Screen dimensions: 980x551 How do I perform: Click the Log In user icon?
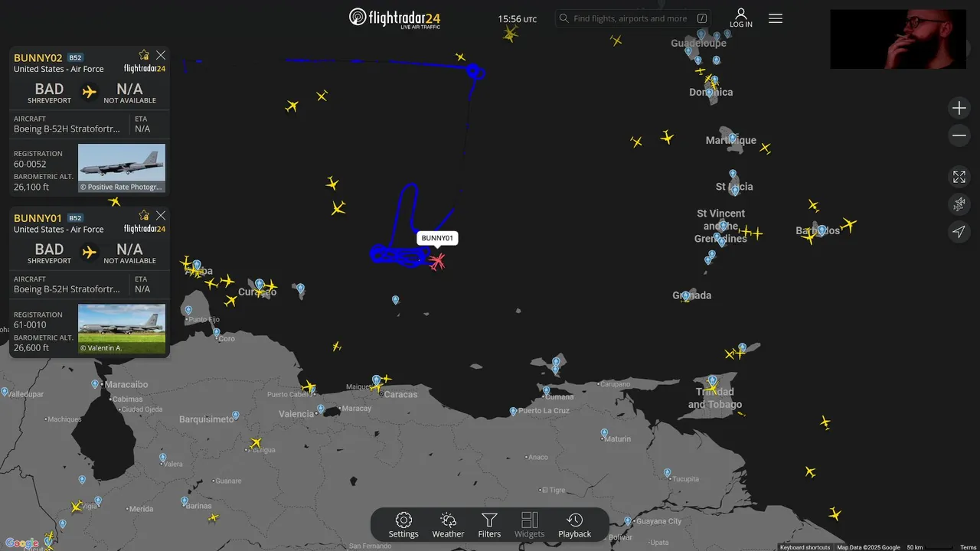point(741,18)
